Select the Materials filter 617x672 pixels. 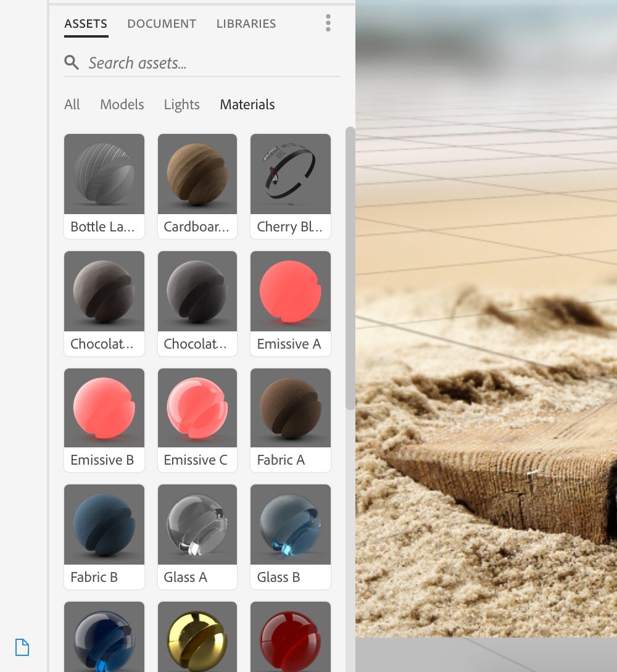[247, 104]
